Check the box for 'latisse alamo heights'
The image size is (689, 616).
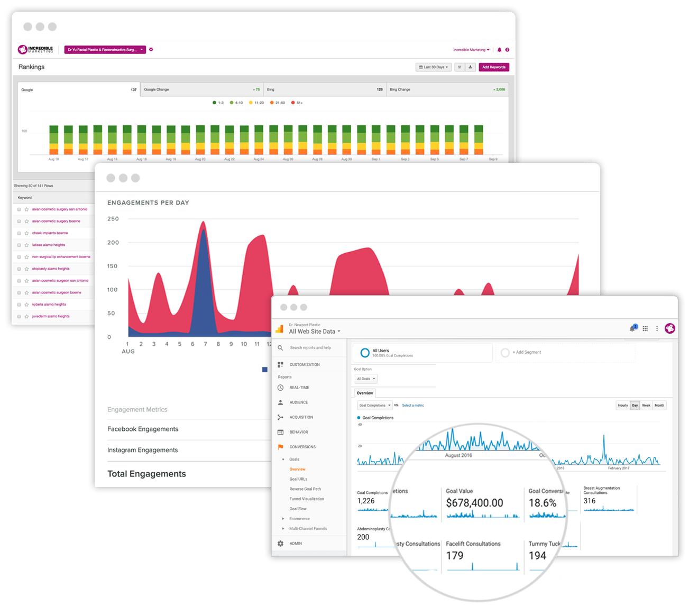click(x=19, y=245)
